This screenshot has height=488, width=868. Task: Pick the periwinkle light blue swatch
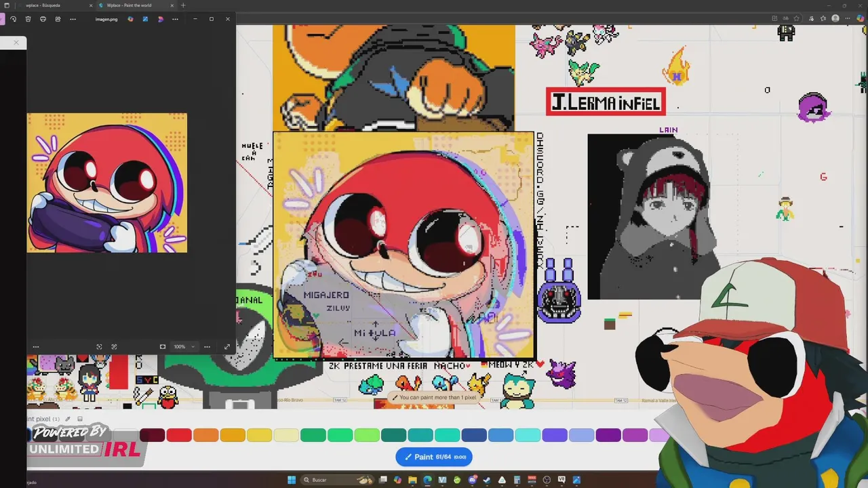(582, 435)
